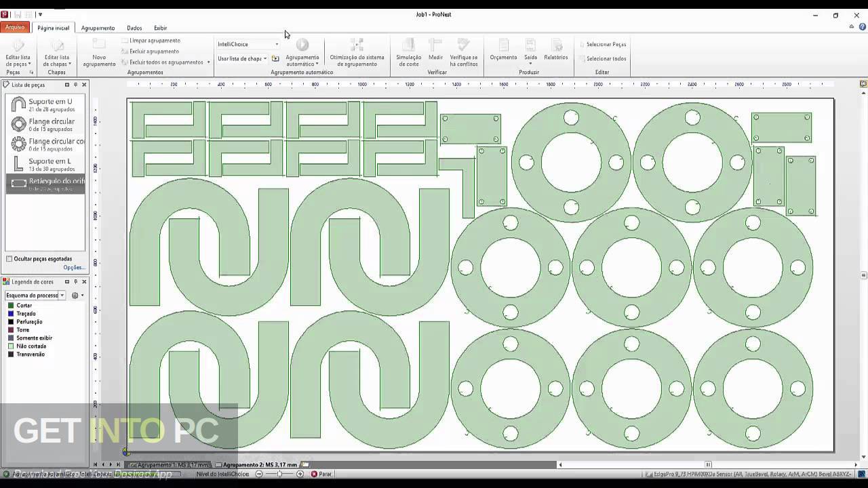Start Agrupamento automático
The image size is (868, 488).
pos(302,52)
